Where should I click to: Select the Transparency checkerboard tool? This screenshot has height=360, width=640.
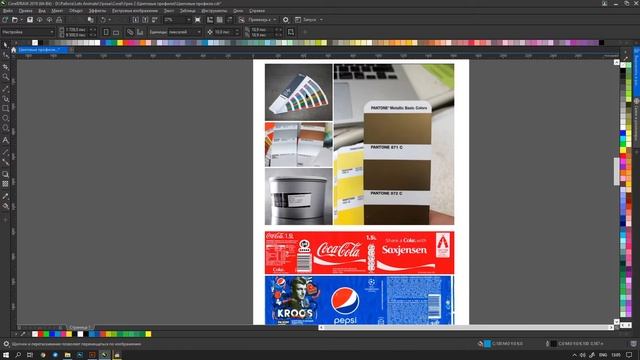tap(5, 184)
